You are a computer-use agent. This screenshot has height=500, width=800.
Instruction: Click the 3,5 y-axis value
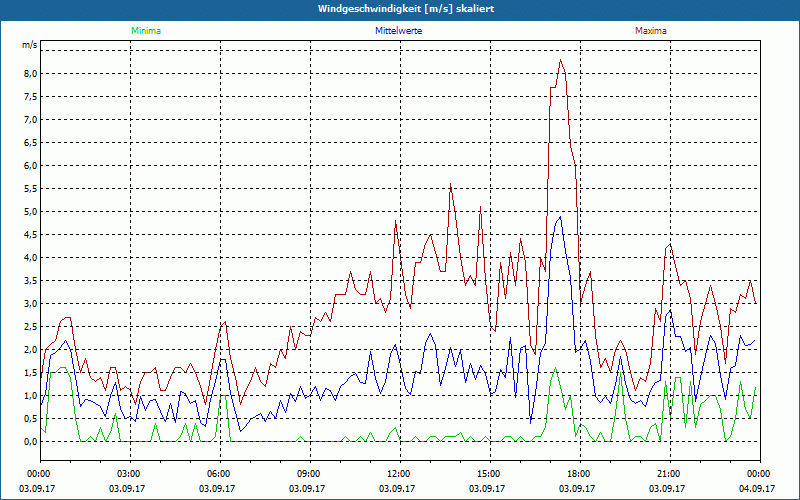31,280
